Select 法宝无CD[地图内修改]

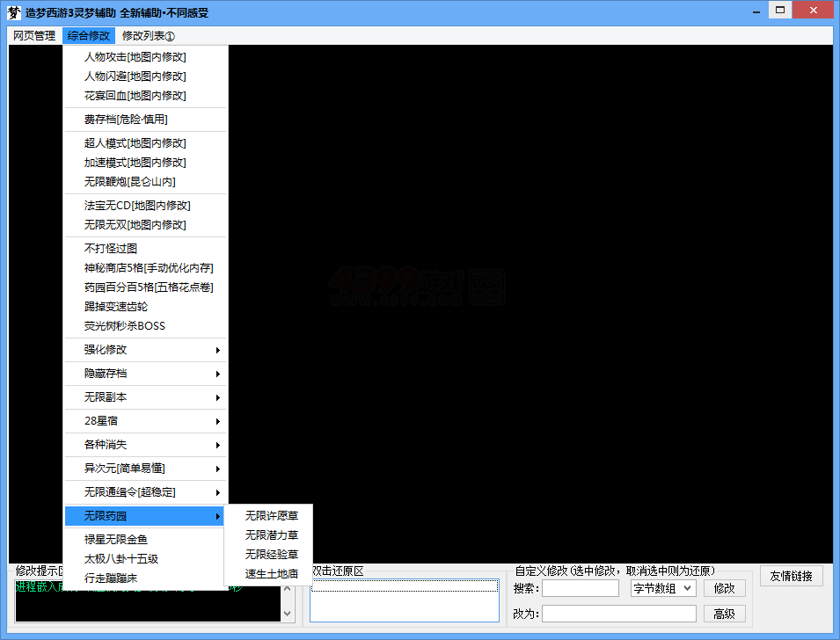click(x=146, y=205)
